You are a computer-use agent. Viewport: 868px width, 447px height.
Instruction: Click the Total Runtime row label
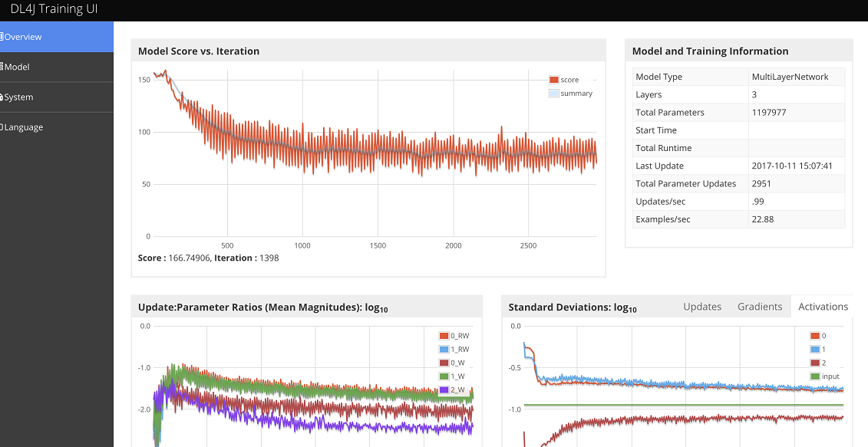[664, 148]
